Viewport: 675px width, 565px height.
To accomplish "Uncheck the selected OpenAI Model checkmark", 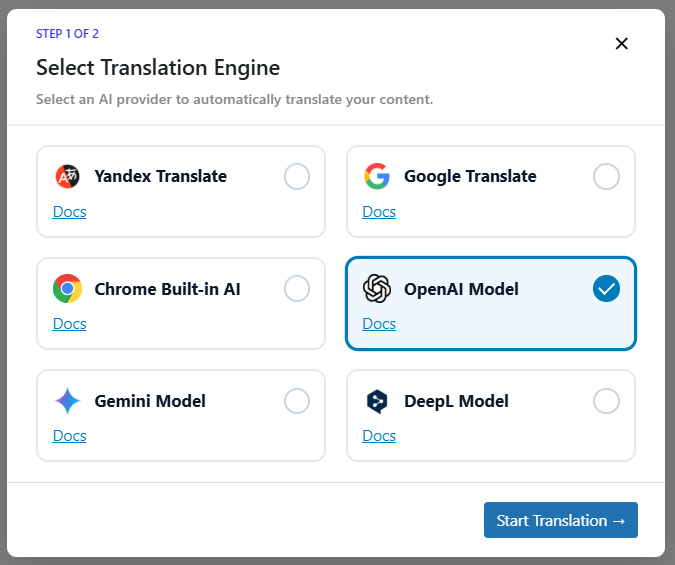I will pos(606,289).
